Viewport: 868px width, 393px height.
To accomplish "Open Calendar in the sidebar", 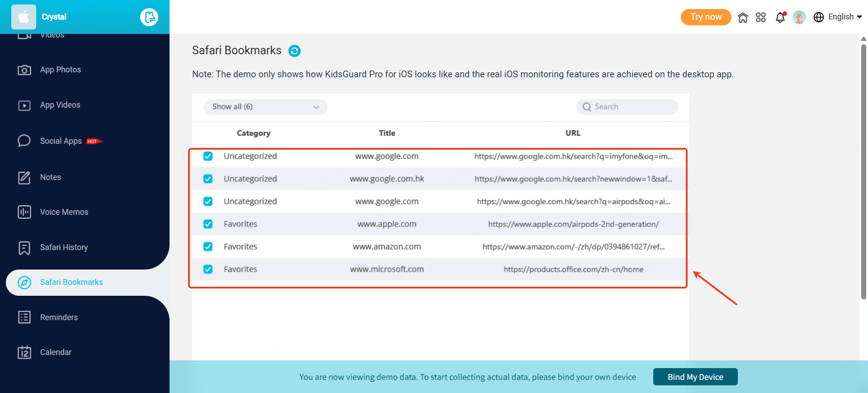I will click(x=56, y=352).
